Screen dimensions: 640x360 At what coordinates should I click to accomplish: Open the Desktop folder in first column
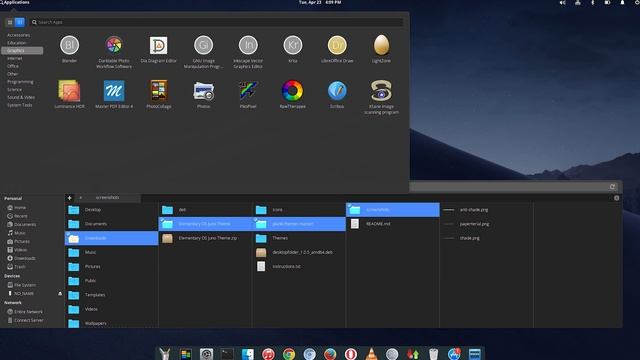click(111, 209)
